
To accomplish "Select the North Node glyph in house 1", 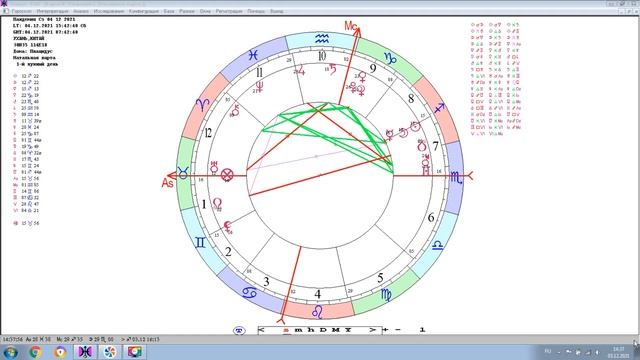I will [218, 203].
